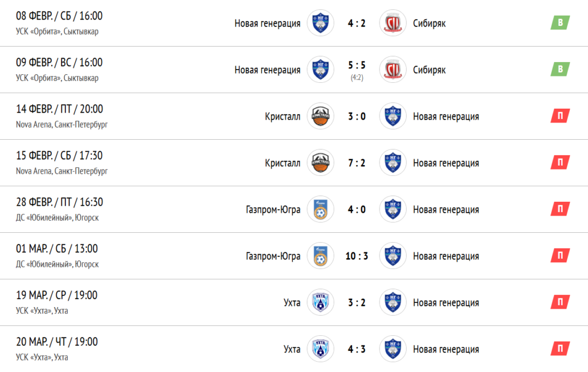Select the 7 : 2 score of Кристалл match
The image size is (588, 372).
click(x=357, y=163)
